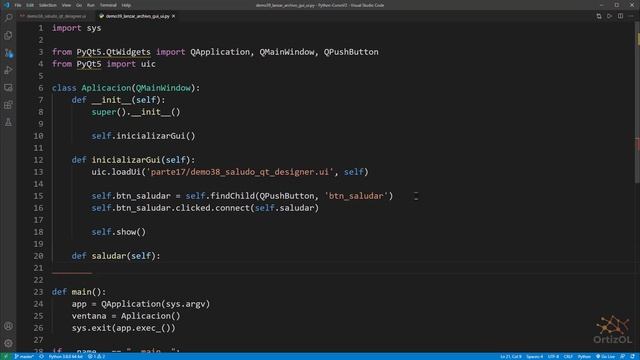
Task: Open the View menu
Action: coord(66,5)
